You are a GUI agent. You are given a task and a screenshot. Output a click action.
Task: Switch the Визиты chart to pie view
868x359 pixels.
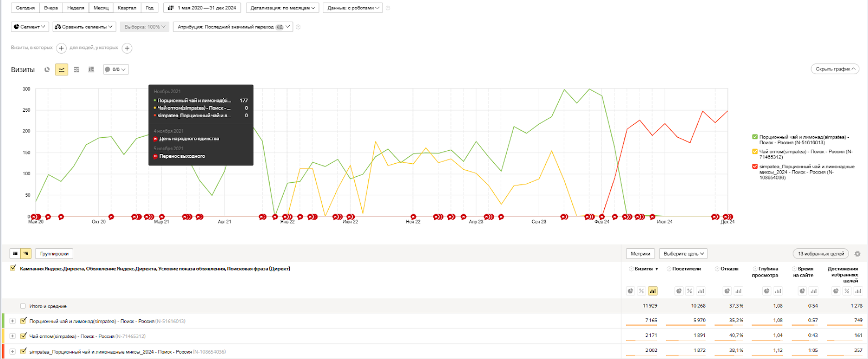47,69
